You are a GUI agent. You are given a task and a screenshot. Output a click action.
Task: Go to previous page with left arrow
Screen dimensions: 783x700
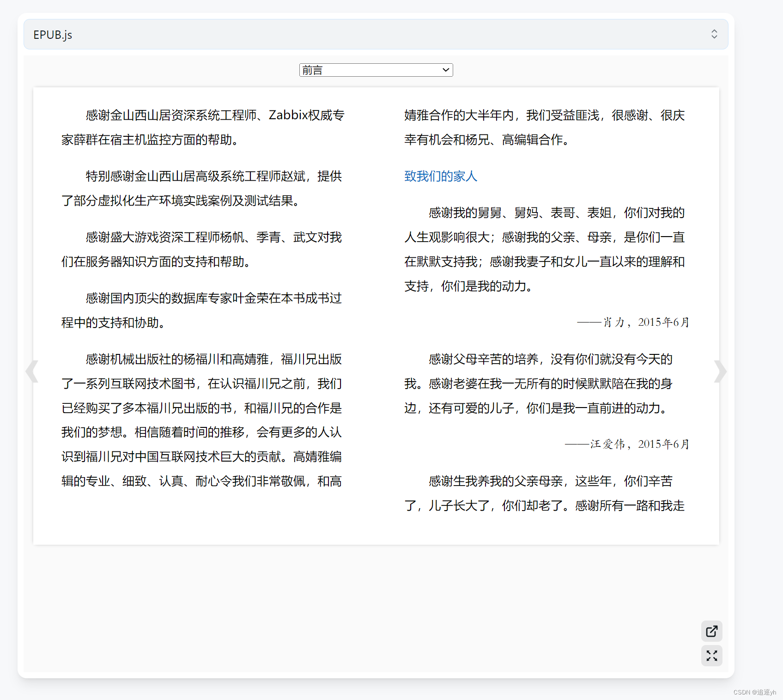[x=32, y=371]
